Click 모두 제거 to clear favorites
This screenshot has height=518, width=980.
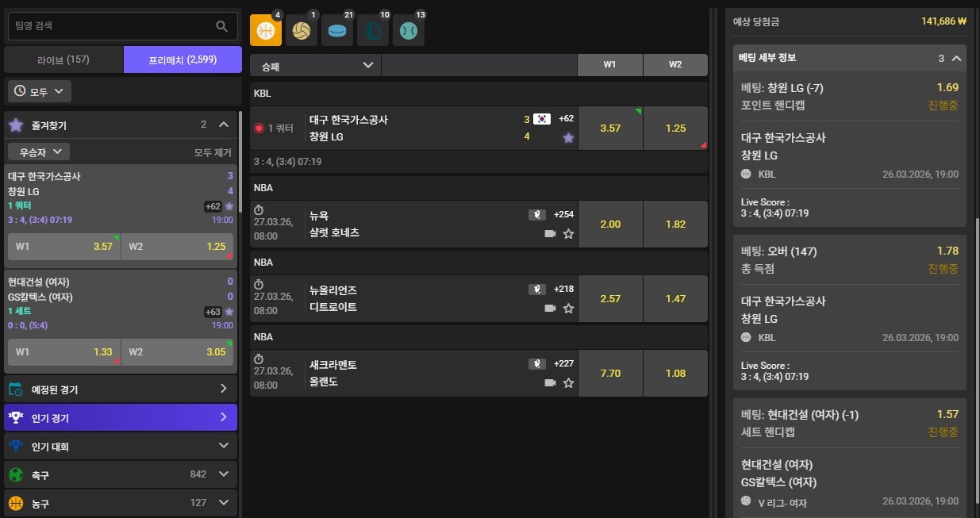click(x=213, y=152)
